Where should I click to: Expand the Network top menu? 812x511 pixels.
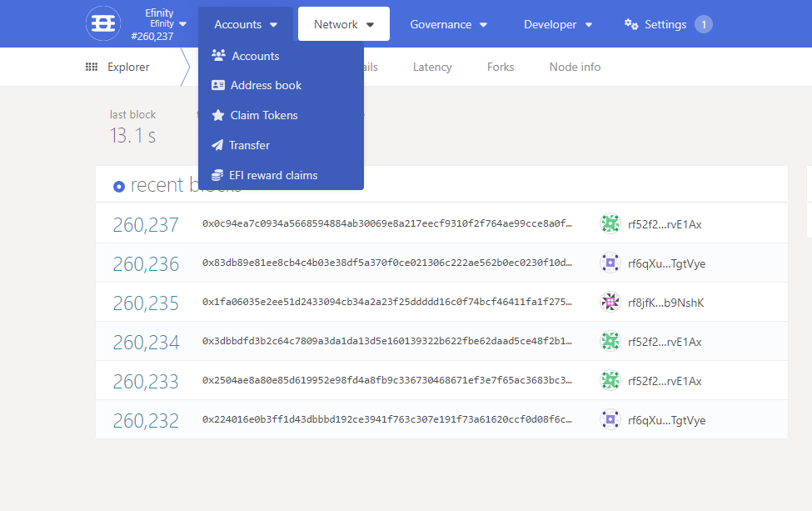pos(344,24)
